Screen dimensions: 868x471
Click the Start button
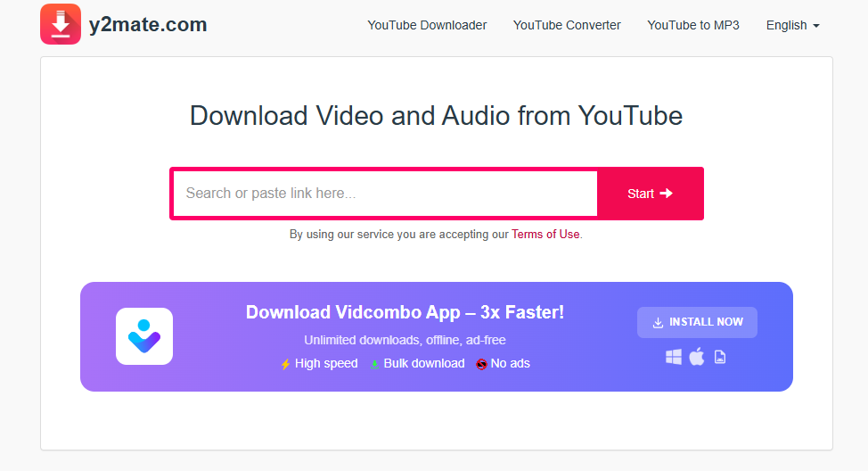coord(650,194)
